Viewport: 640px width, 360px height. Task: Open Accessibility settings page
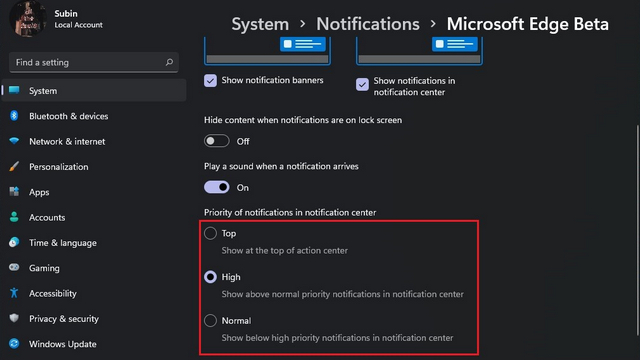94,293
